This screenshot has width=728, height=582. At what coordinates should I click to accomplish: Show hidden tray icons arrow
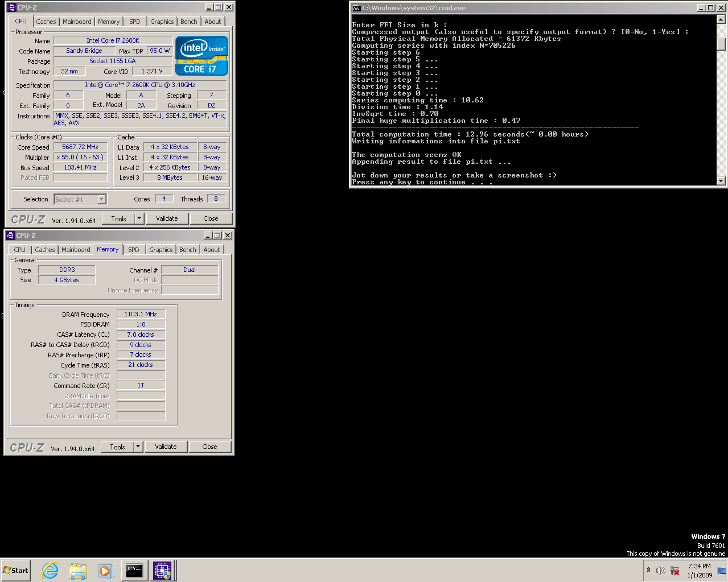click(x=648, y=570)
